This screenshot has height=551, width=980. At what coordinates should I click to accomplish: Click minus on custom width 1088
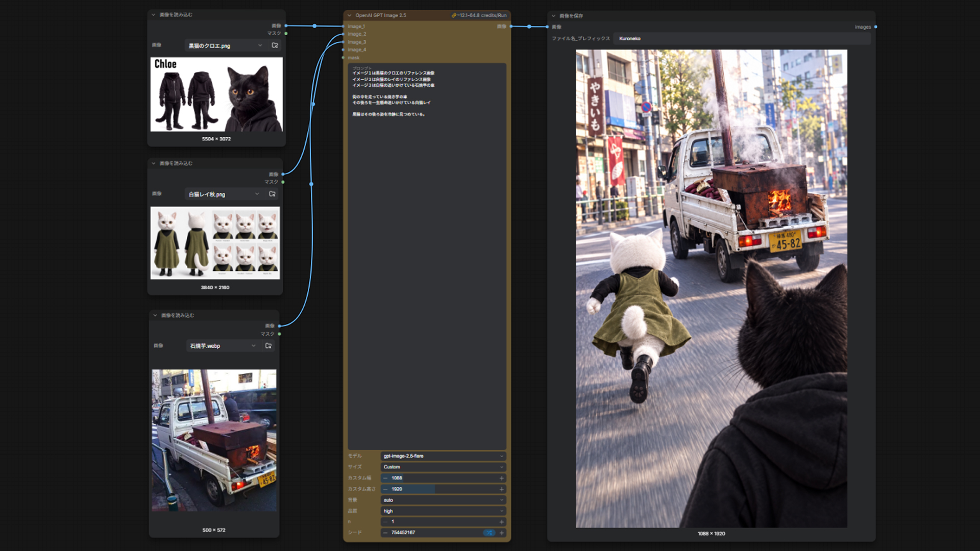(x=385, y=478)
